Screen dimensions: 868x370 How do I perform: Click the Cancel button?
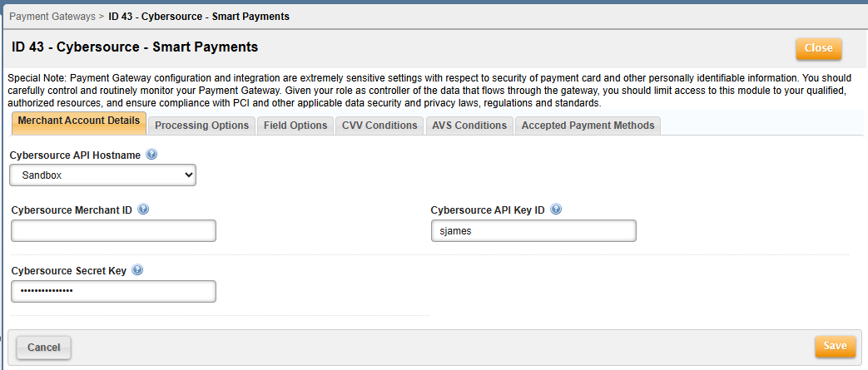point(43,347)
